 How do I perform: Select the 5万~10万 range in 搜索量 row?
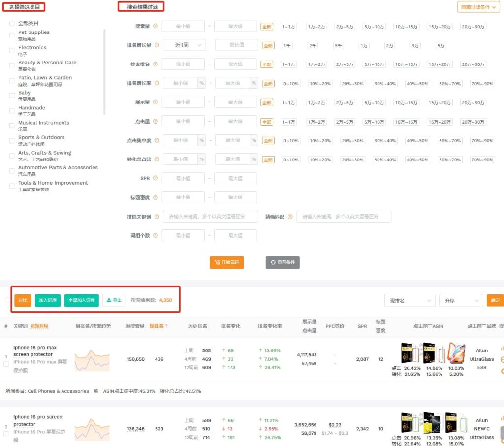point(374,27)
